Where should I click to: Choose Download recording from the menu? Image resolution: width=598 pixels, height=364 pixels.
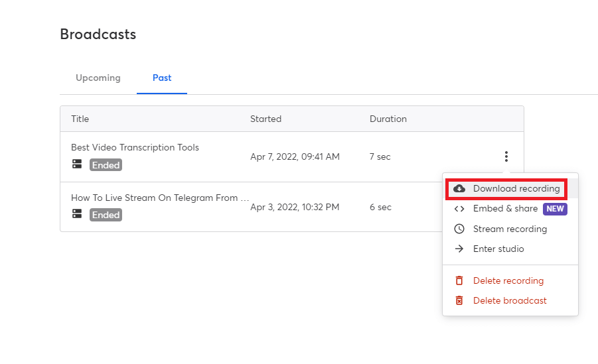coord(516,189)
